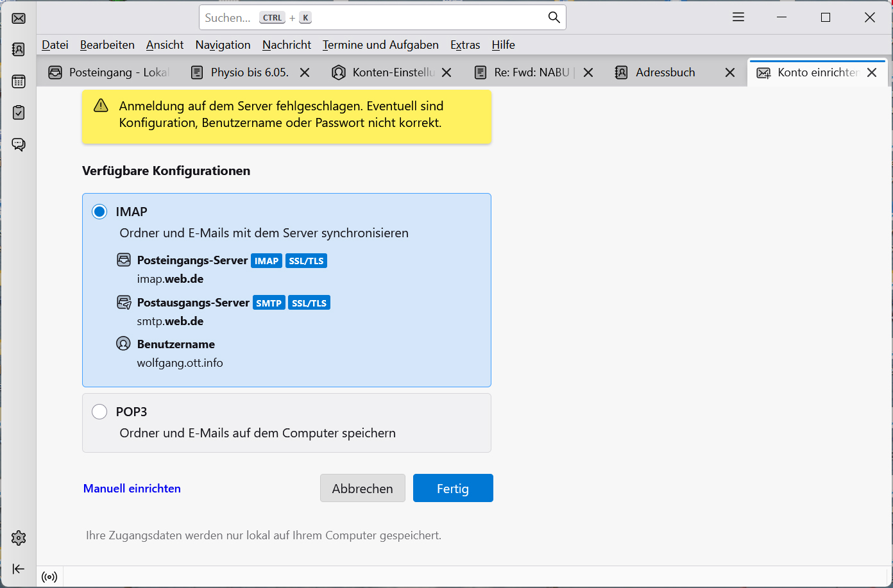Click SSL/TLS badge next to Postausgangs-Server
Image resolution: width=893 pixels, height=588 pixels.
click(309, 303)
